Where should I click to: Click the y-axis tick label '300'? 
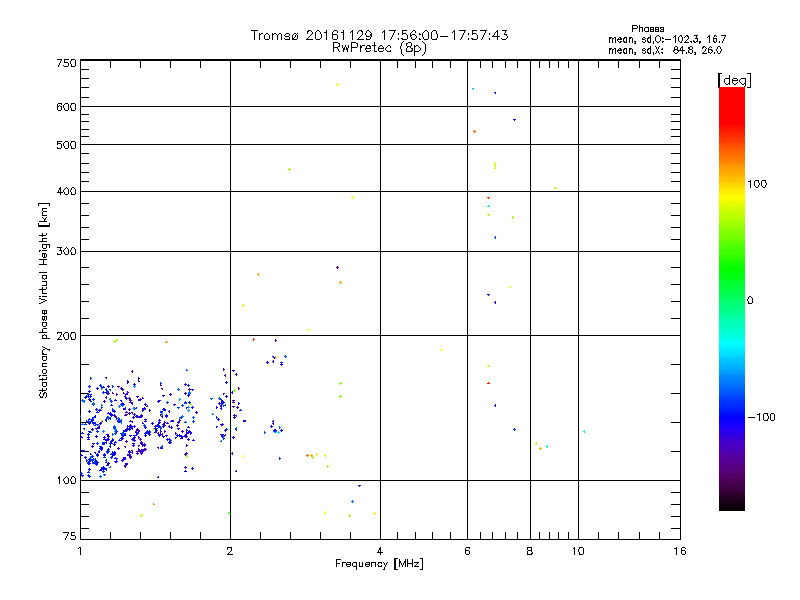click(66, 252)
